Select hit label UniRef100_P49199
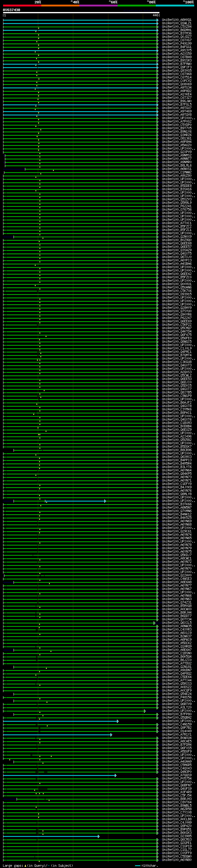 [x=176, y=43]
